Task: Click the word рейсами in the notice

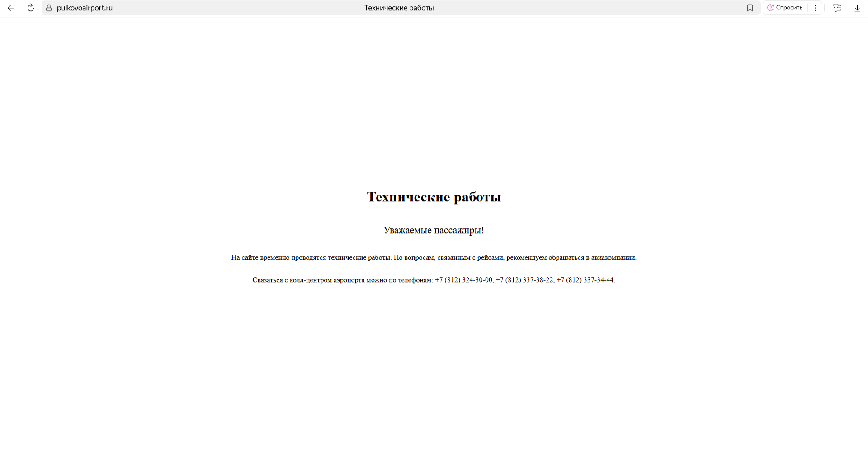Action: (x=490, y=257)
